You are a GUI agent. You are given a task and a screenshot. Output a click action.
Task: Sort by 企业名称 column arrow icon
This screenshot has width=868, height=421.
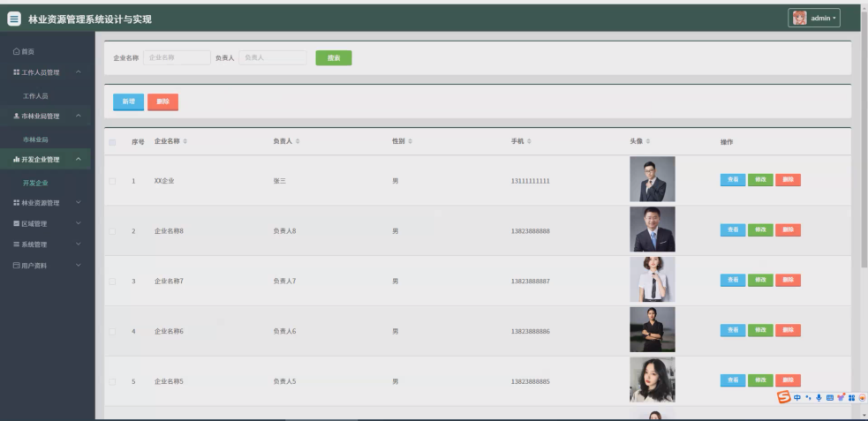(185, 141)
